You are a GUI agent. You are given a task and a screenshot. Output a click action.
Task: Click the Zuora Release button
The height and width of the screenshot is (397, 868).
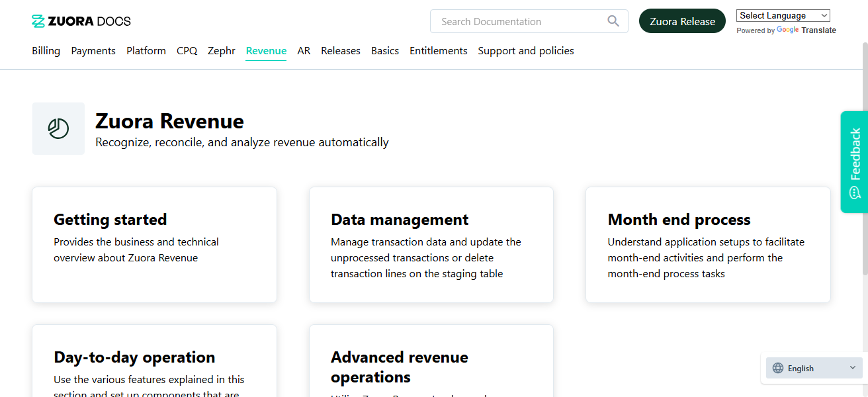point(682,21)
